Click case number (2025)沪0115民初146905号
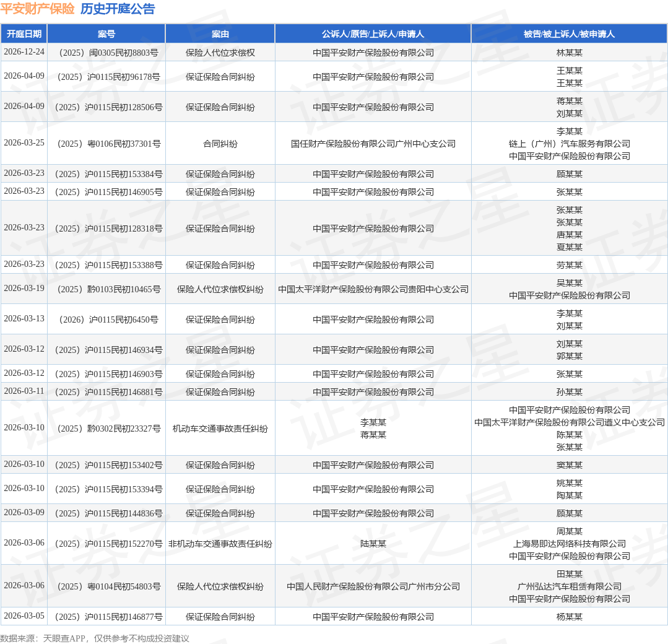Image resolution: width=668 pixels, height=644 pixels. tap(106, 192)
